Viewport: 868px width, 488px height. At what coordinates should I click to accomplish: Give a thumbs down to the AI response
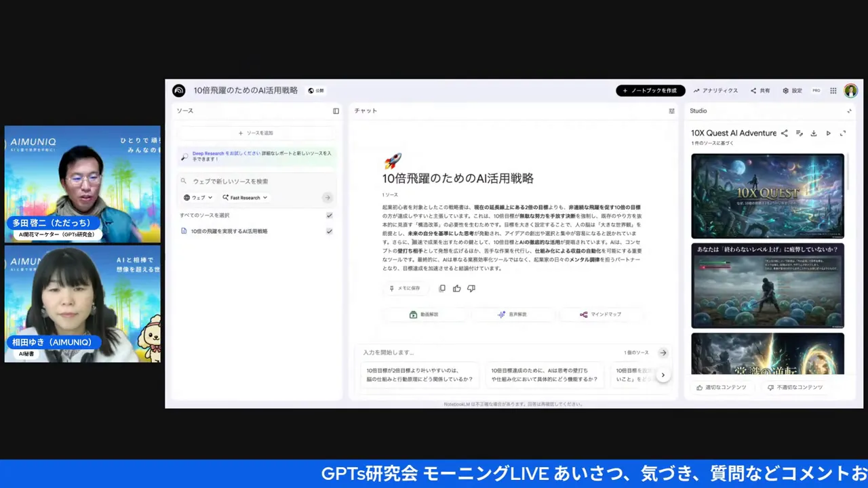click(470, 288)
